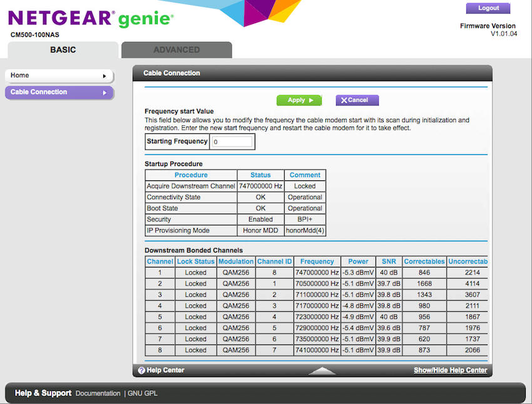Select Cable Connection in the sidebar
Viewport: 532px width, 404px height.
(59, 92)
